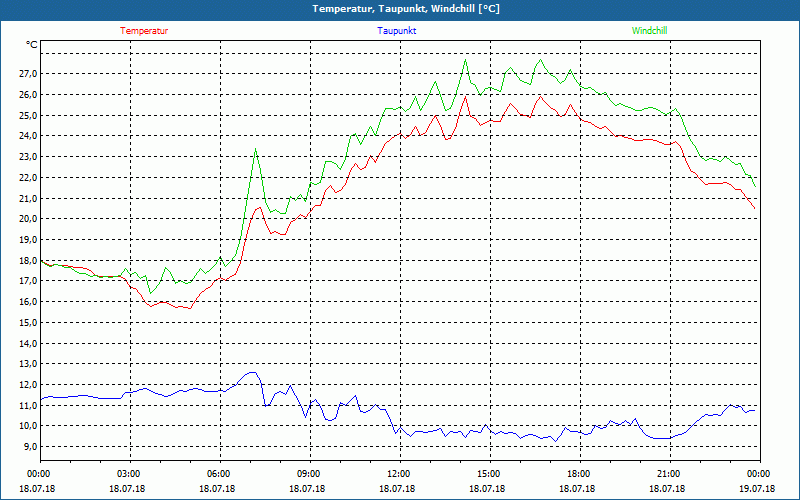The height and width of the screenshot is (500, 800).
Task: Click the 11,0 y-axis value
Action: tap(29, 406)
